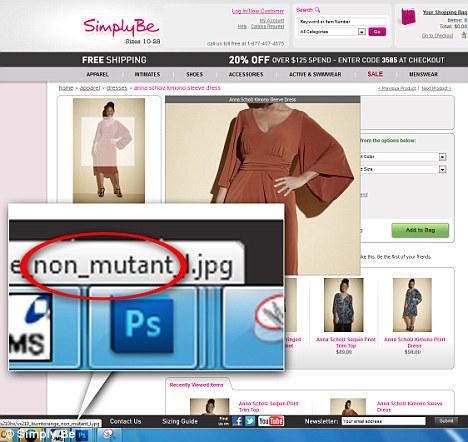This screenshot has height=442, width=468.
Task: Click recently viewed Kimono Sleeve Dress thumbnail
Action: click(348, 407)
